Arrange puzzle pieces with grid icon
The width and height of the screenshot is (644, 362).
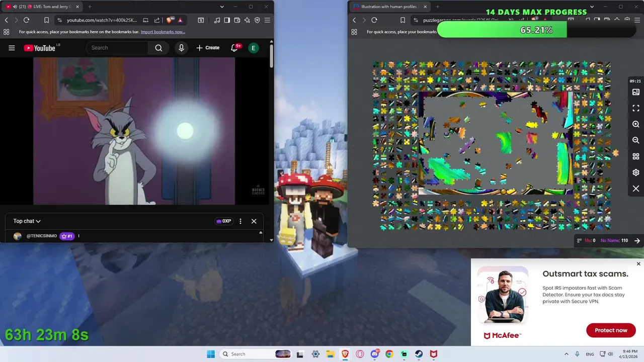tap(636, 156)
